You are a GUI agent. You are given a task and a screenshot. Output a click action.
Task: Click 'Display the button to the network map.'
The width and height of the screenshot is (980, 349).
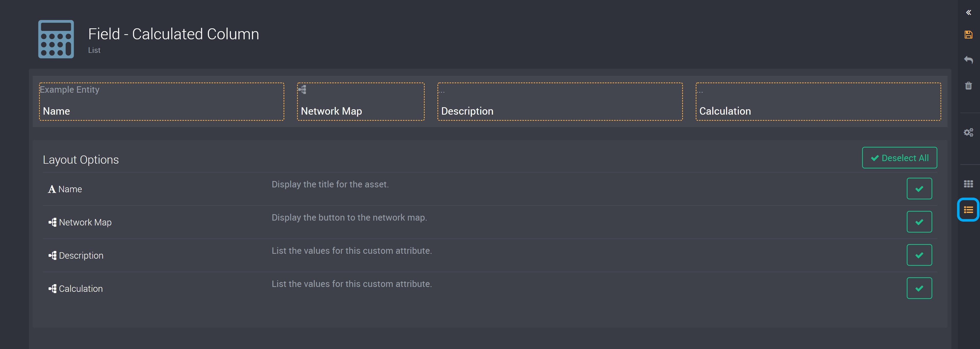[x=349, y=217]
